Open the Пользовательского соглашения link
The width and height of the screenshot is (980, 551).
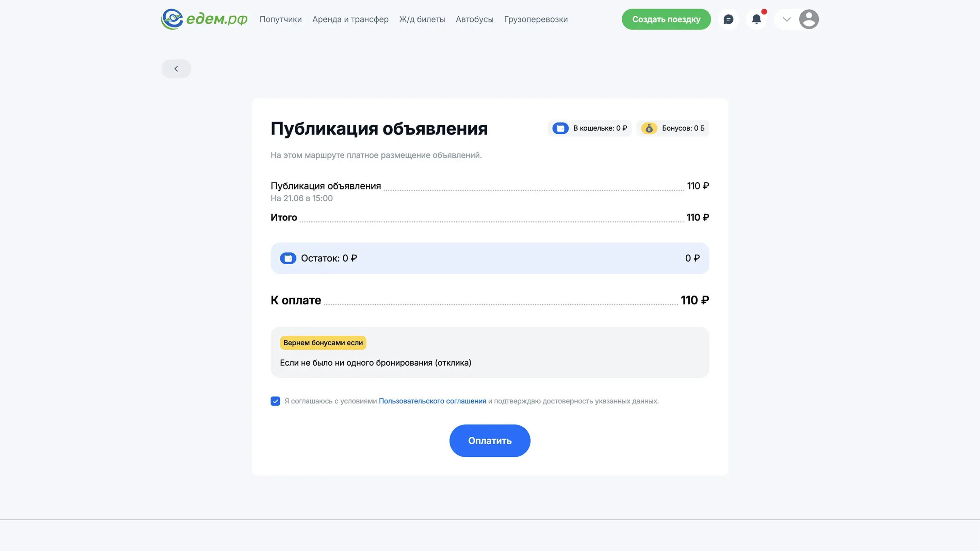[432, 401]
